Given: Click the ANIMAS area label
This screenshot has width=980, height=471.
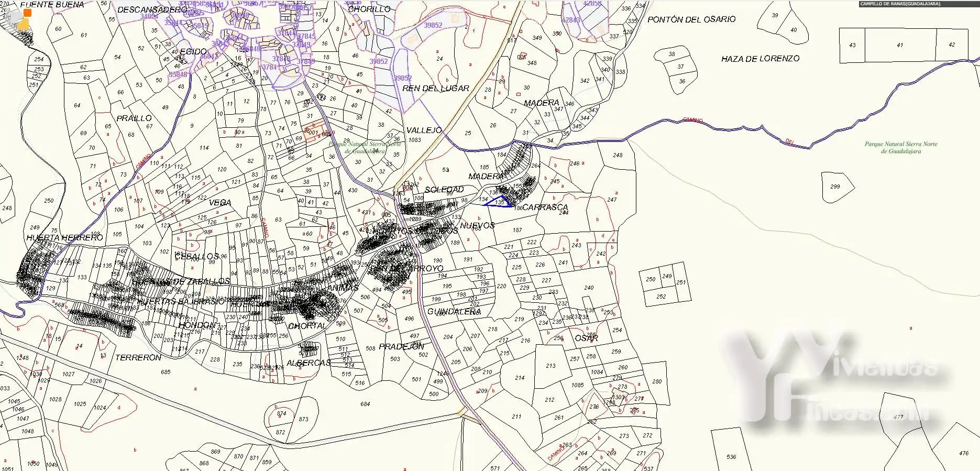Looking at the screenshot, I should 343,288.
